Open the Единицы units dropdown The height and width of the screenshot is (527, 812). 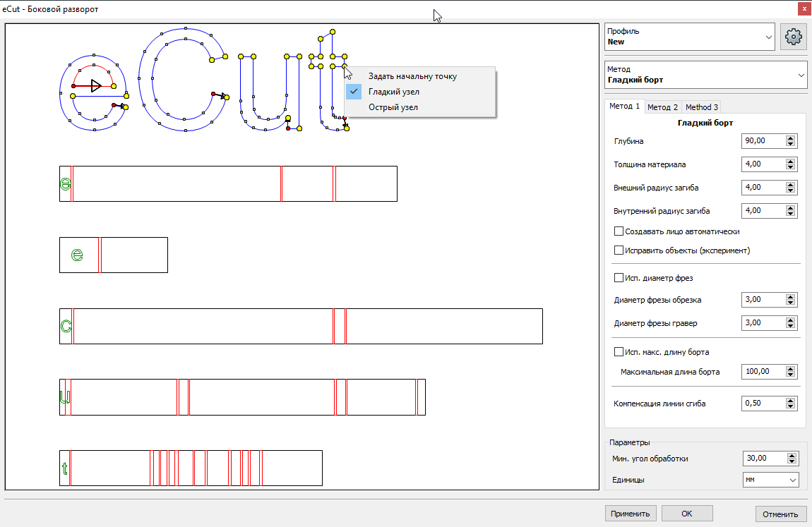click(x=770, y=480)
